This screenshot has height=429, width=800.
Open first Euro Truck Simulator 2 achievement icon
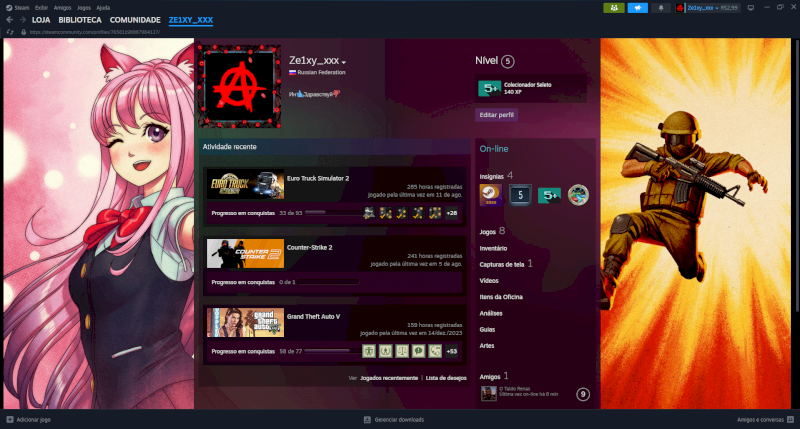[369, 213]
